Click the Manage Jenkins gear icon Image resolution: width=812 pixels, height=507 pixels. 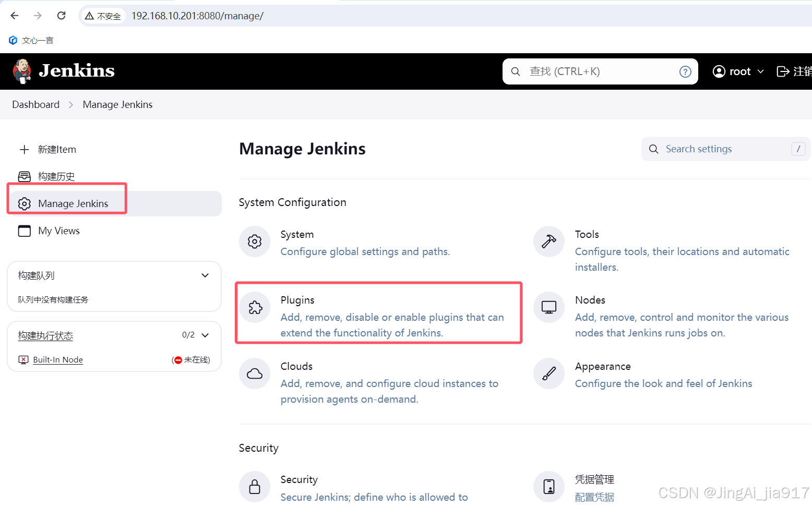[x=25, y=203]
